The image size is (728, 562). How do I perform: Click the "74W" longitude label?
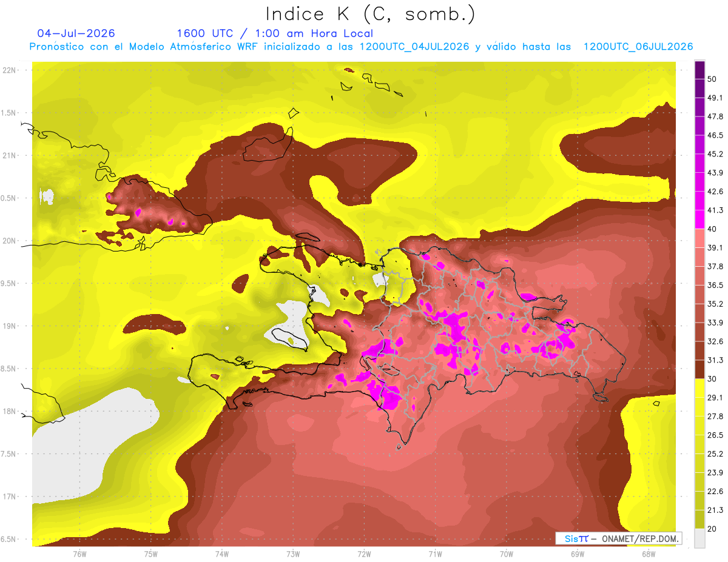222,554
